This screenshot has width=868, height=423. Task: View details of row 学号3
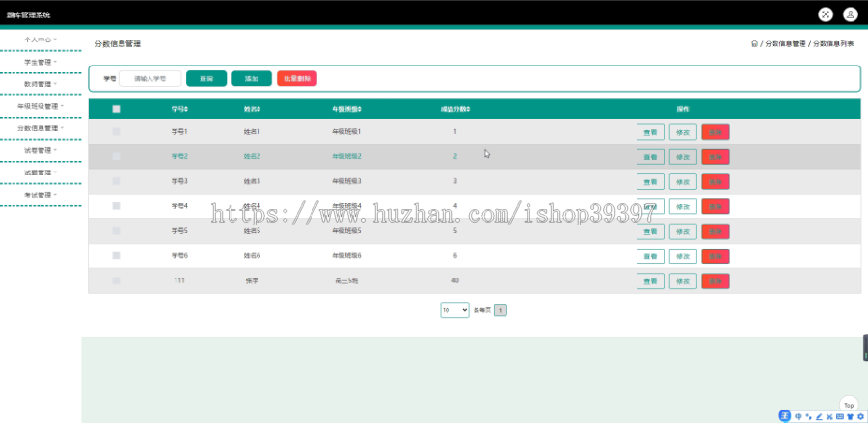[x=650, y=182]
